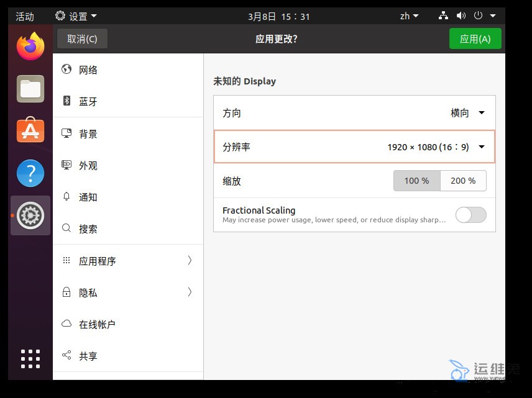Expand the zh input source menu
The height and width of the screenshot is (398, 532).
coord(409,16)
